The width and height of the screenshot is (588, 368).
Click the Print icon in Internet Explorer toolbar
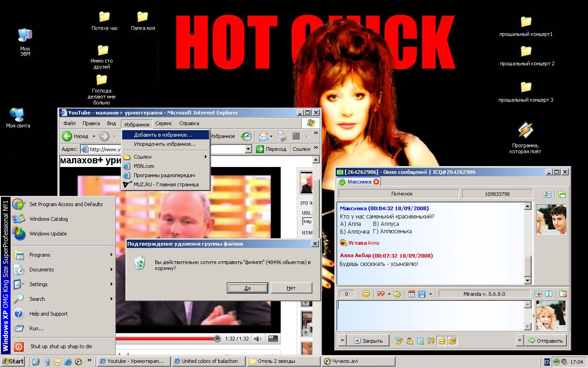click(282, 136)
